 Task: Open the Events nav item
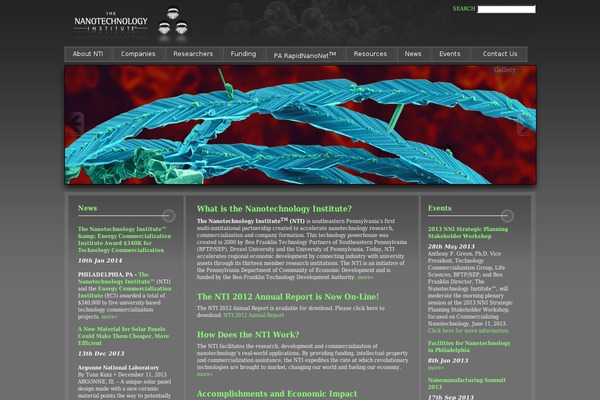pos(450,54)
